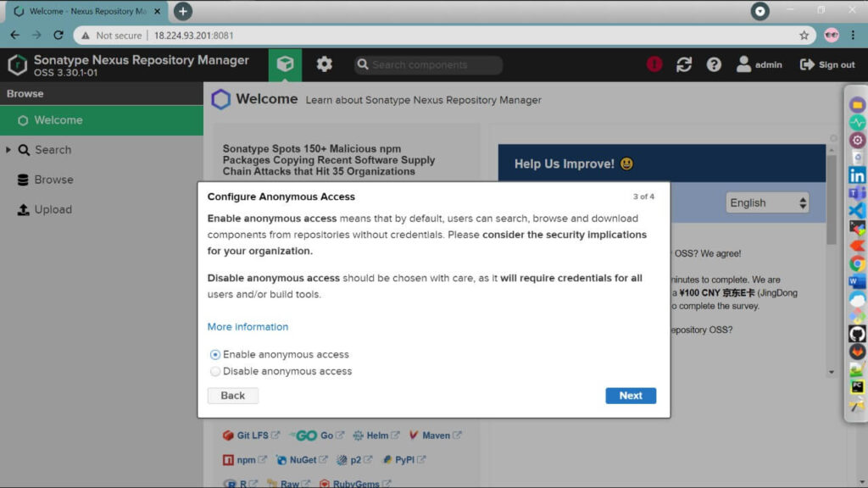Select Disable anonymous access radio
Screen dimensions: 868x488
tap(215, 371)
